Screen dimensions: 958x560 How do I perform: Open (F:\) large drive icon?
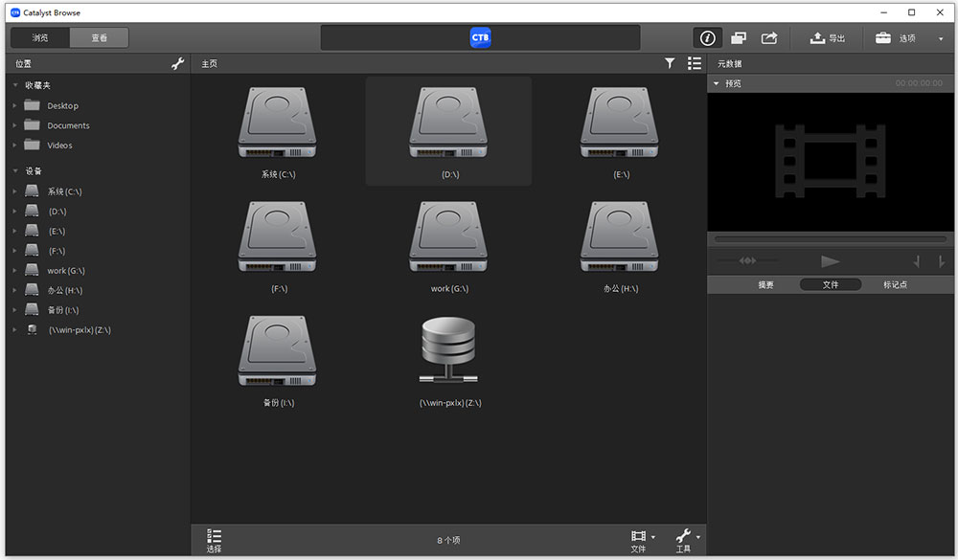[278, 237]
